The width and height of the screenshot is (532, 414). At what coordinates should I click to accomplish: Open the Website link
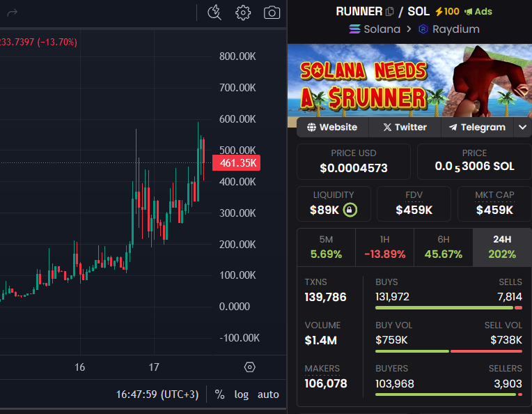tap(332, 128)
